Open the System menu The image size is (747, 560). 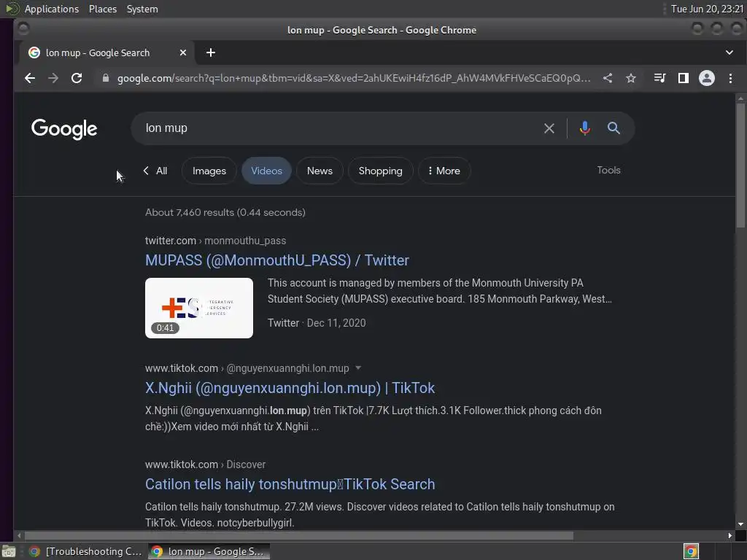pyautogui.click(x=142, y=9)
